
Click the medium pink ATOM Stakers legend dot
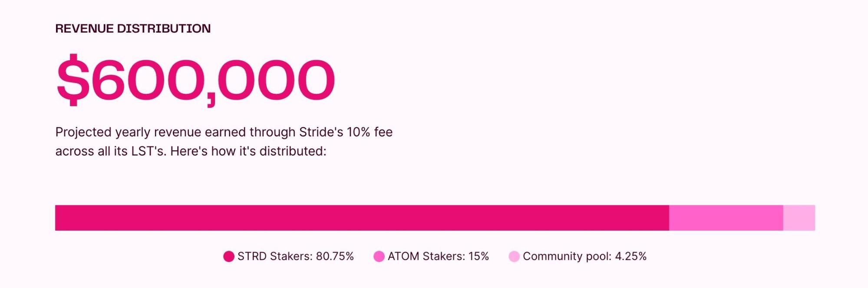379,257
